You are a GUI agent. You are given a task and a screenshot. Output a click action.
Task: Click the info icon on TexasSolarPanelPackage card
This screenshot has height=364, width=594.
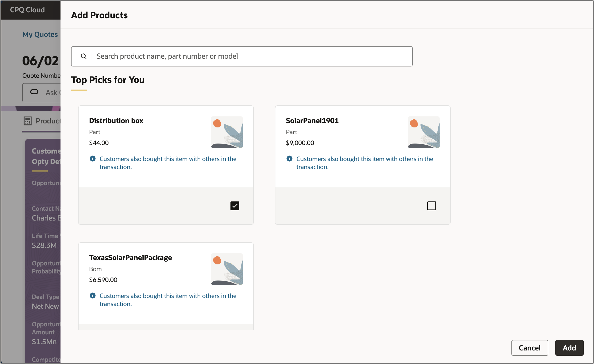pyautogui.click(x=92, y=296)
